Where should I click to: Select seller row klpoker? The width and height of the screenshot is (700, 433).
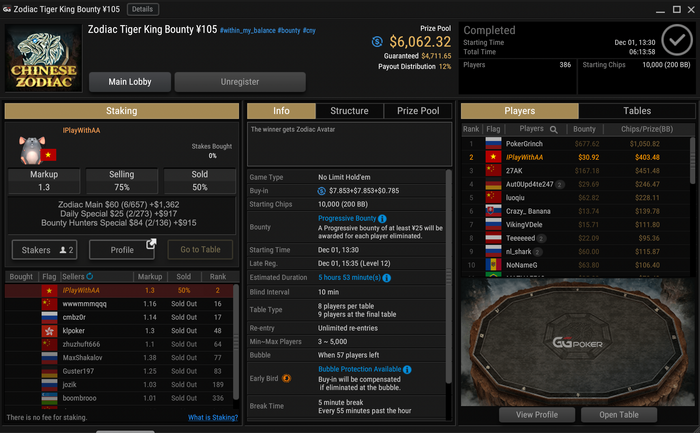[119, 331]
